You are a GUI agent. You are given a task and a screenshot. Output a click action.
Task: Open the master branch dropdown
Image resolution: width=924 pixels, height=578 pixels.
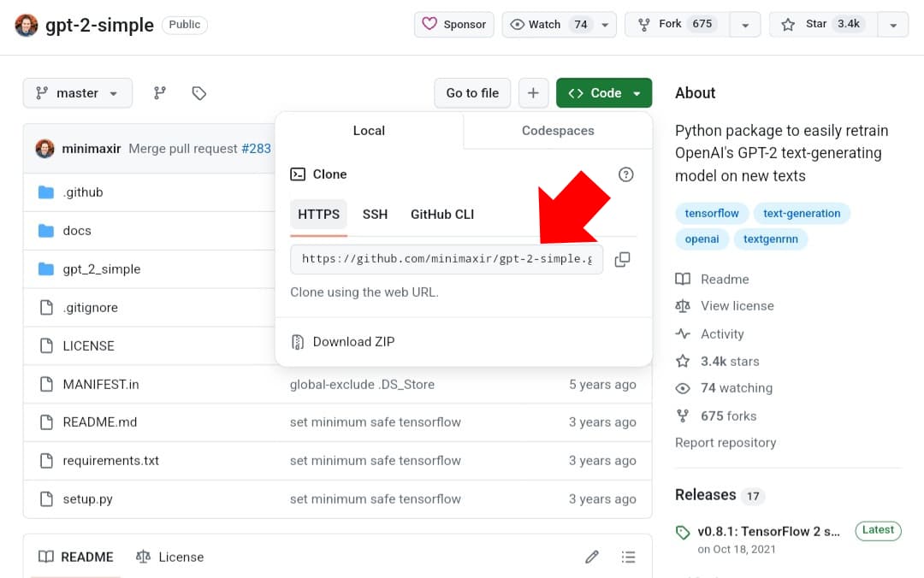pos(78,93)
